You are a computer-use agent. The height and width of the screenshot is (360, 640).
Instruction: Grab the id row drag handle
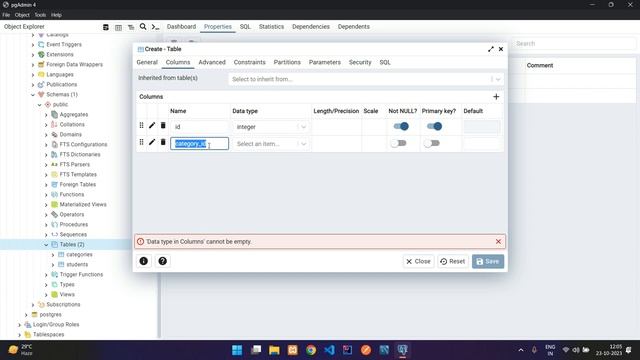pos(141,125)
